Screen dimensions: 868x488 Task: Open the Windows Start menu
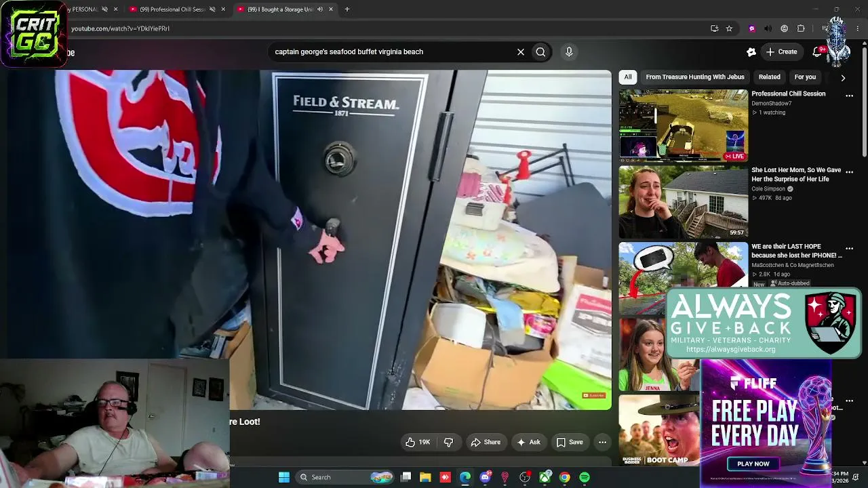pyautogui.click(x=284, y=477)
